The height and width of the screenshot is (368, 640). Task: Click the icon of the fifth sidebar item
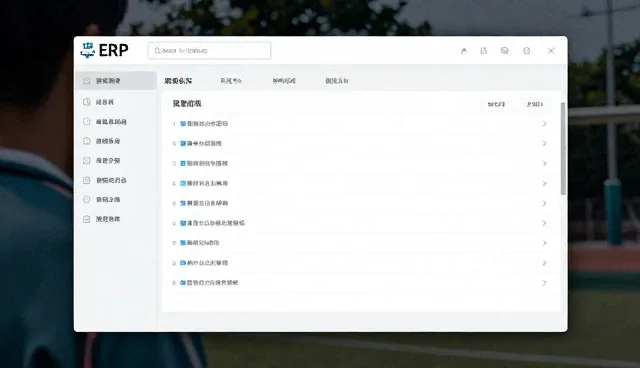coord(87,160)
